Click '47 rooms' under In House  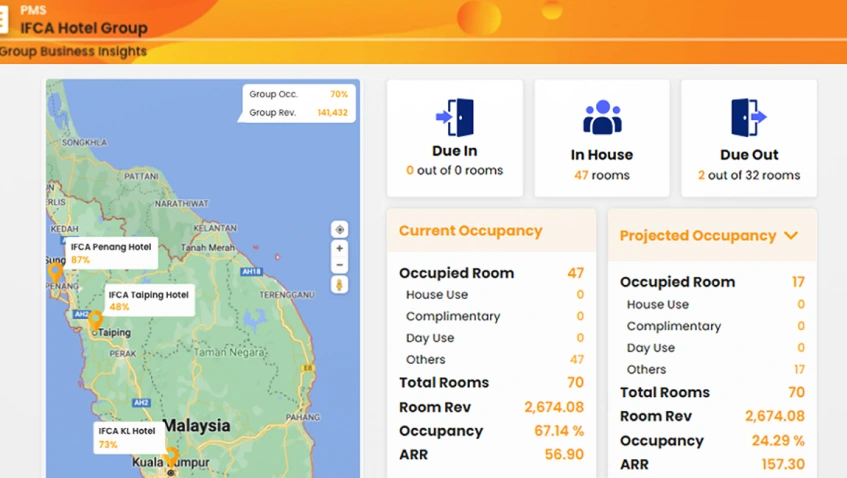(602, 175)
